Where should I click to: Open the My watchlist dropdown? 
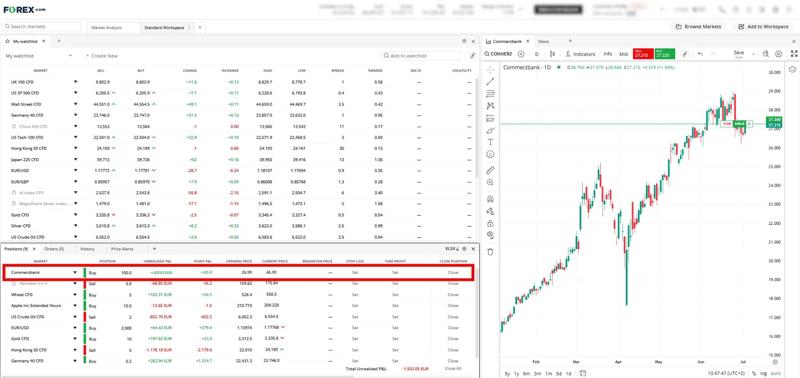39,56
